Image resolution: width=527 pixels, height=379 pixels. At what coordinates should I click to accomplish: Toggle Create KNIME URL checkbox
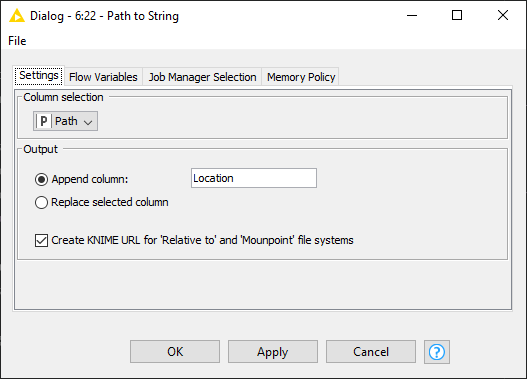[x=41, y=241]
